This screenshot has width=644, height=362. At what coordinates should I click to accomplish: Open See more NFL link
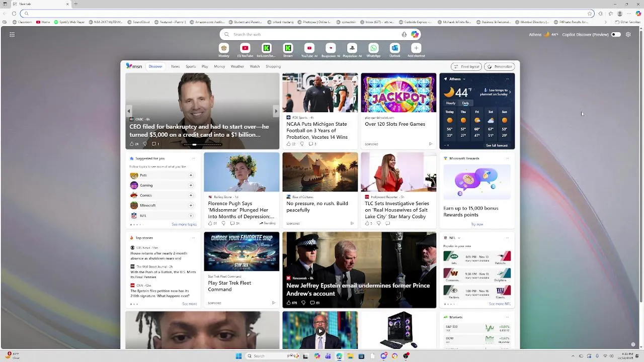pyautogui.click(x=500, y=304)
